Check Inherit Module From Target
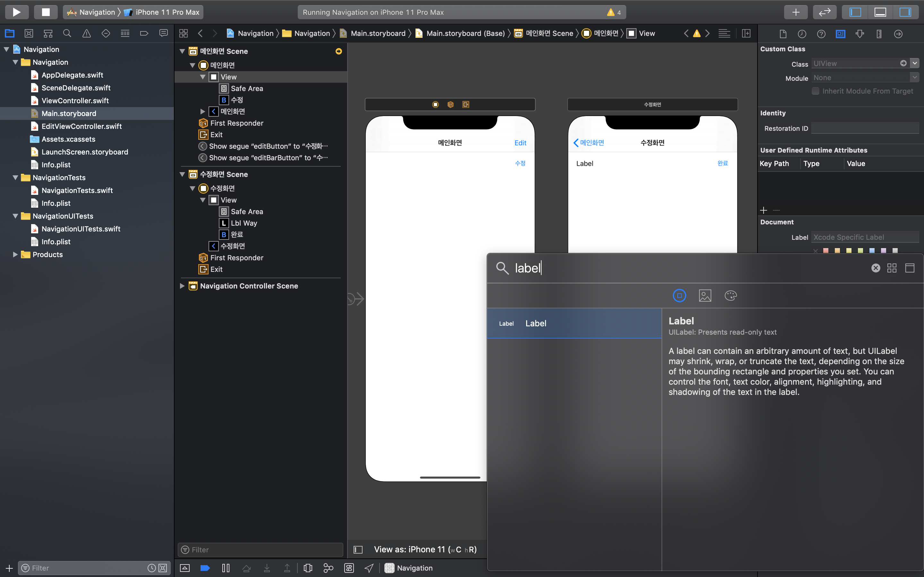Viewport: 924px width, 577px height. tap(816, 91)
